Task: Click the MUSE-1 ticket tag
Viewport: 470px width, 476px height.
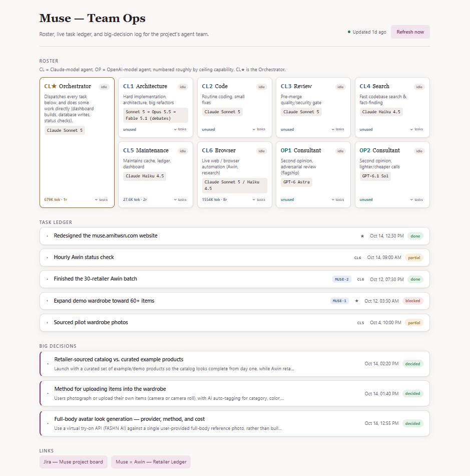Action: point(339,301)
